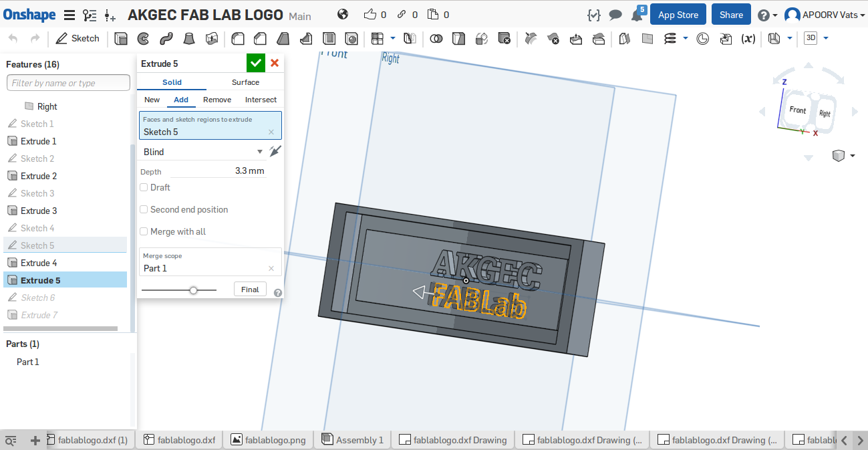Select the Boolean tool
Image resolution: width=868 pixels, height=450 pixels.
[436, 39]
